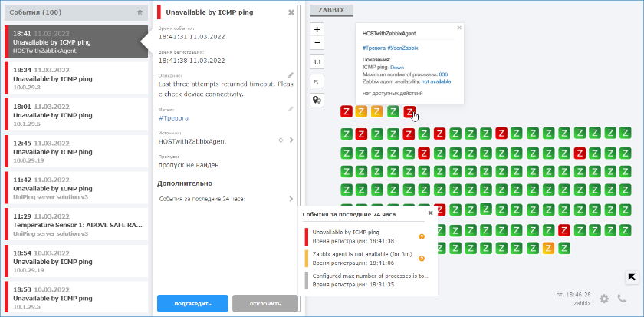Open Zabbix agent availability not available link
The height and width of the screenshot is (317, 644).
click(436, 82)
